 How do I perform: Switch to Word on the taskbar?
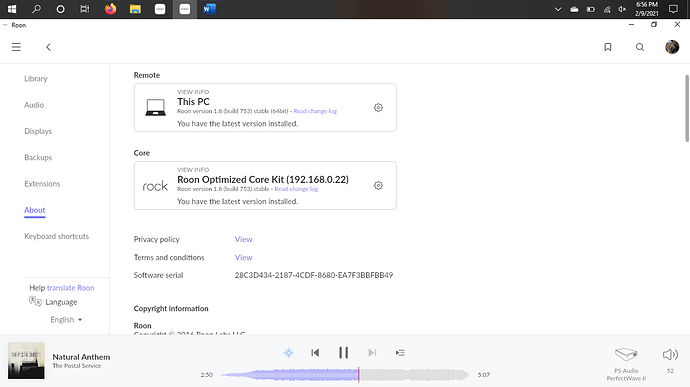pyautogui.click(x=209, y=9)
